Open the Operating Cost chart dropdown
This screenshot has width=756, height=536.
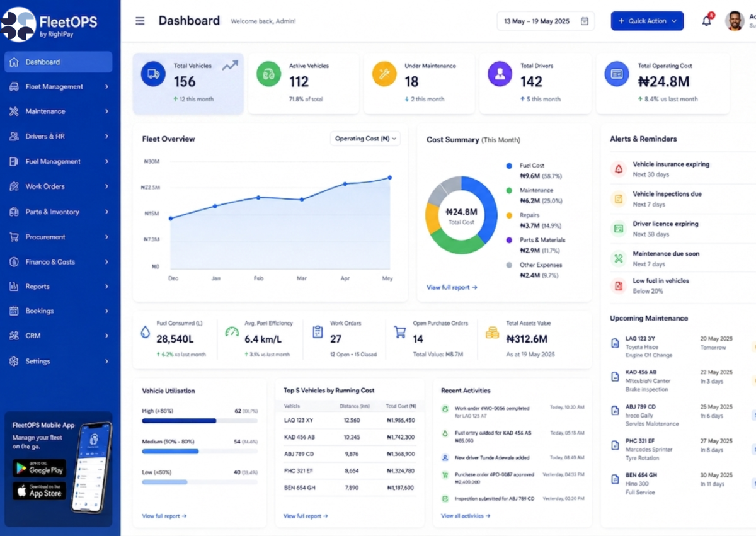pos(366,139)
